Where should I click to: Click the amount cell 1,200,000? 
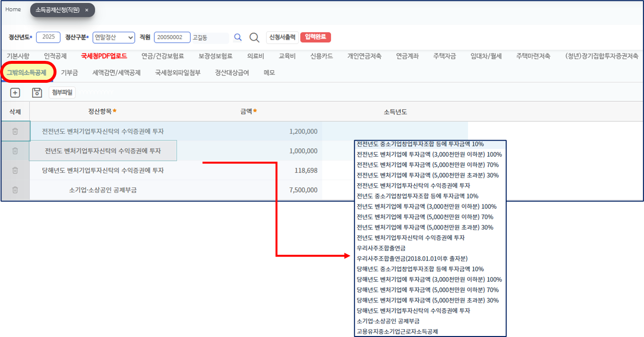click(x=249, y=131)
